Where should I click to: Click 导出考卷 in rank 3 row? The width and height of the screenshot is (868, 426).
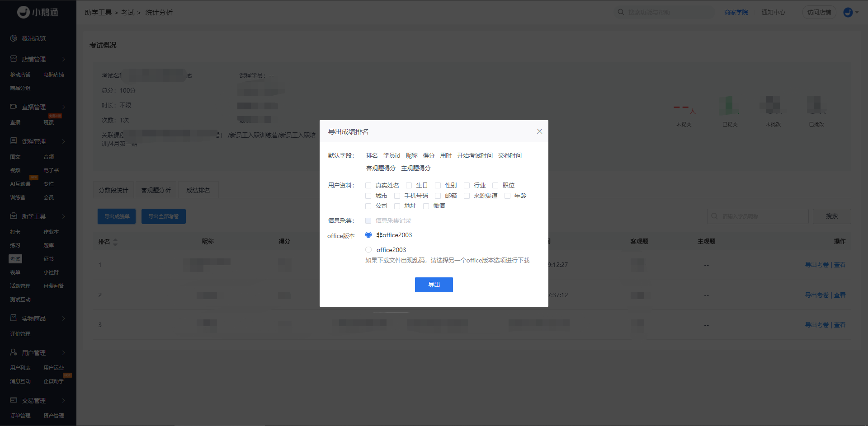coord(817,325)
